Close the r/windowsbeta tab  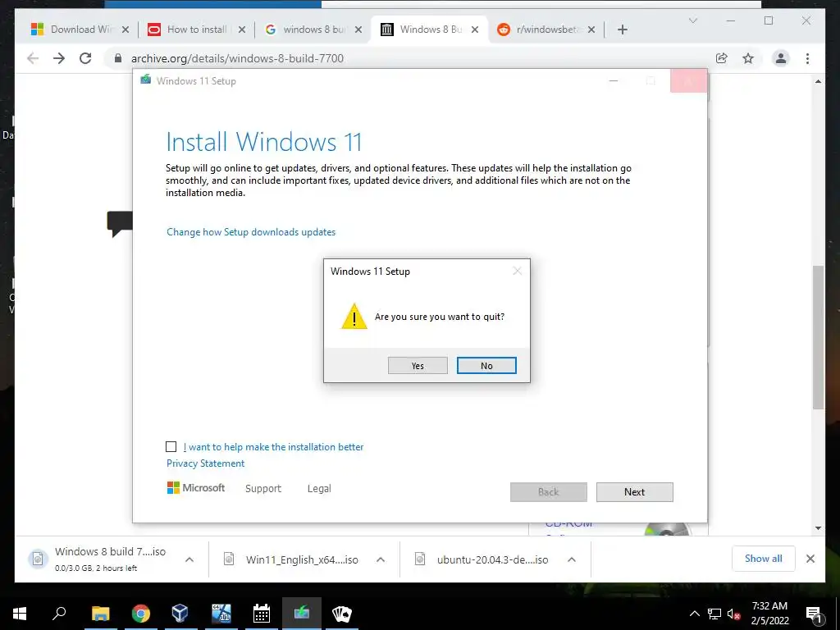click(x=591, y=30)
